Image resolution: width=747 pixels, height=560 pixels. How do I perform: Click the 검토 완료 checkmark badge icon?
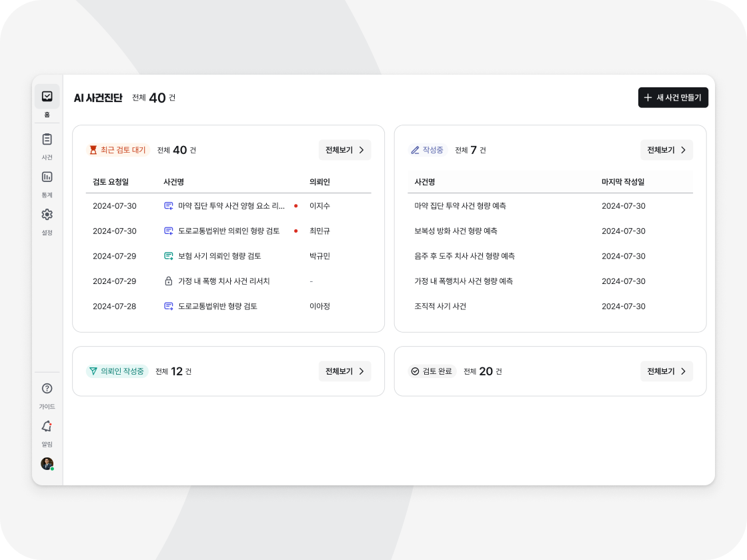(416, 371)
